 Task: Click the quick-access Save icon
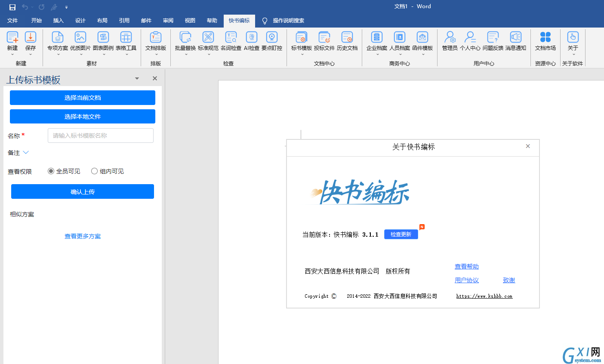pos(12,7)
